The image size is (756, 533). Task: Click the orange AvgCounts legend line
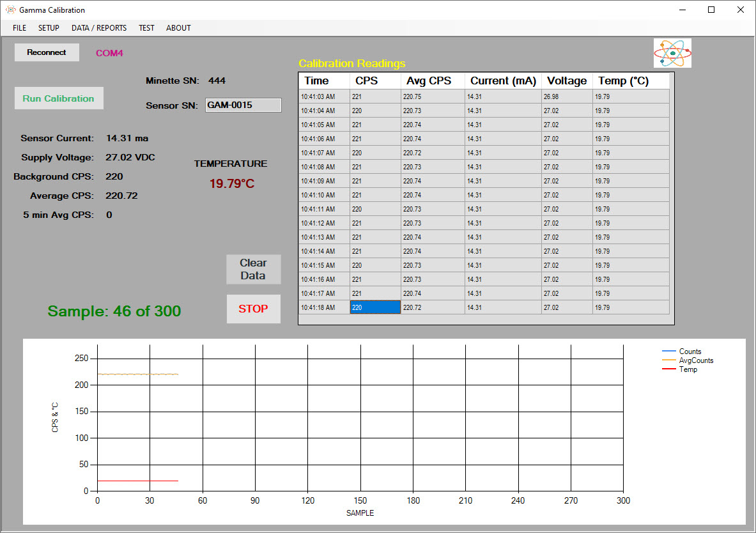669,360
